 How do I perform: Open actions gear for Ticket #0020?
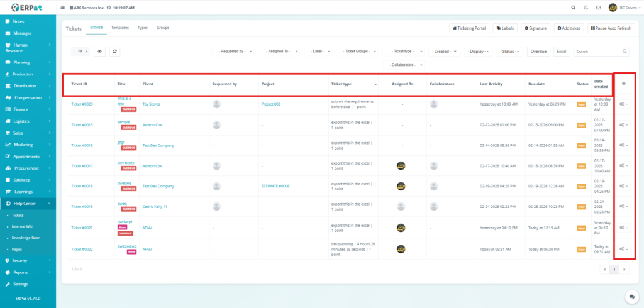click(x=623, y=104)
